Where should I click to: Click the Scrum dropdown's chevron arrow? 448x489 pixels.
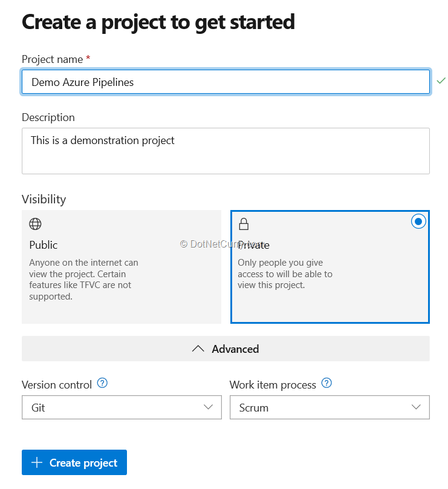pos(417,407)
